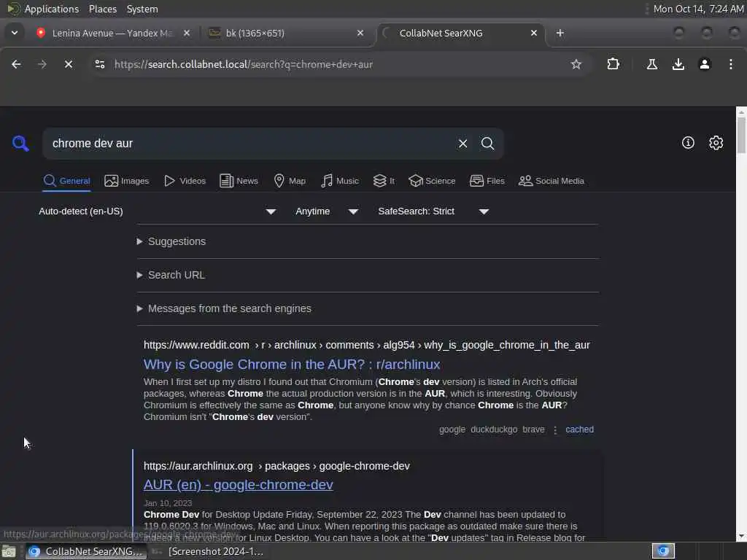Close the Lenina Avenue tab
The width and height of the screenshot is (747, 560).
coord(187,33)
